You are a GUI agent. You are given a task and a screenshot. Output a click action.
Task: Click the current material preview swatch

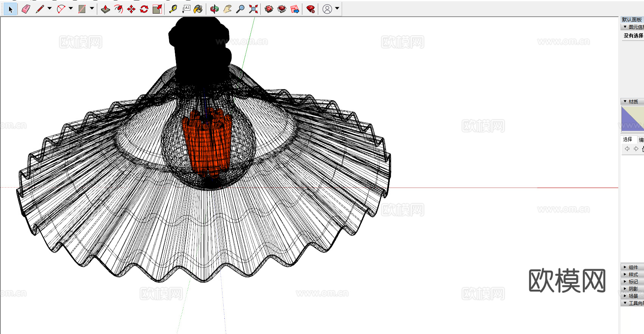point(633,119)
